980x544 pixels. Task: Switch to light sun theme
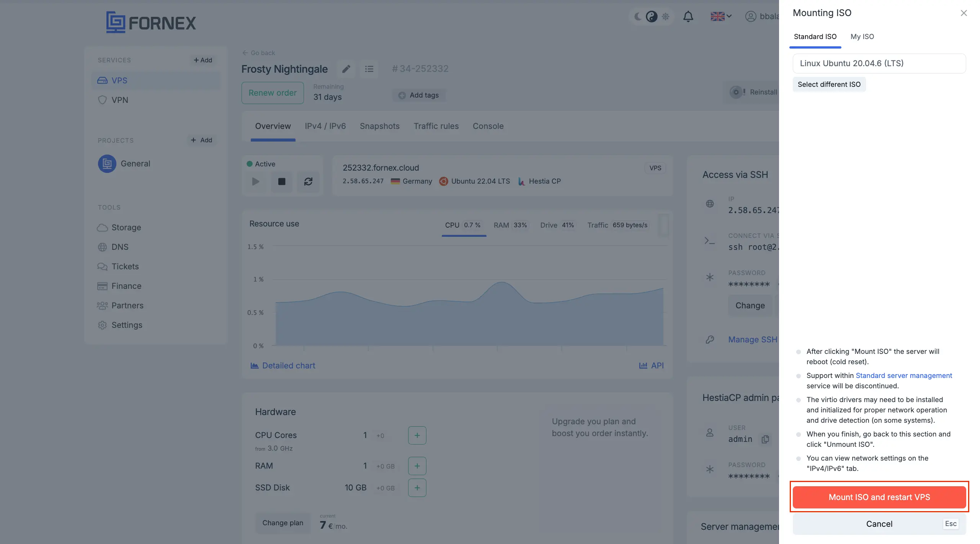point(666,16)
